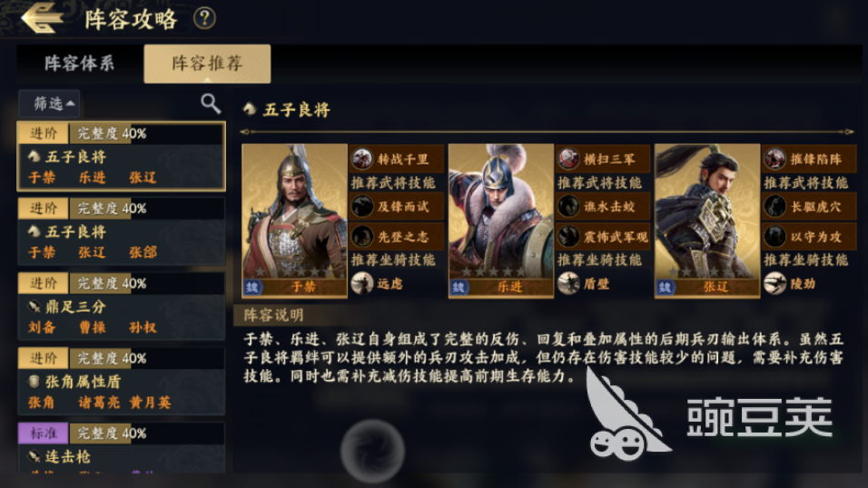Select the 横扫三军 skill icon
This screenshot has width=868, height=488.
(x=568, y=159)
